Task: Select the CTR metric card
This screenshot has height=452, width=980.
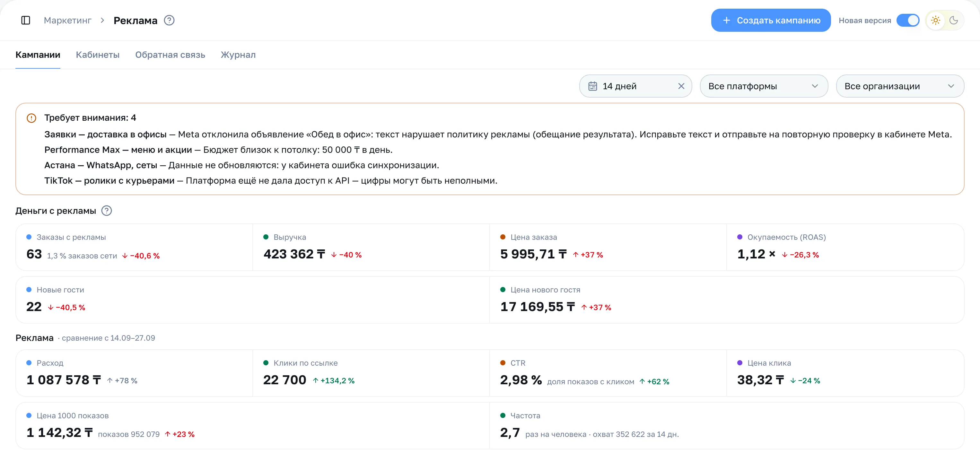Action: coord(608,373)
